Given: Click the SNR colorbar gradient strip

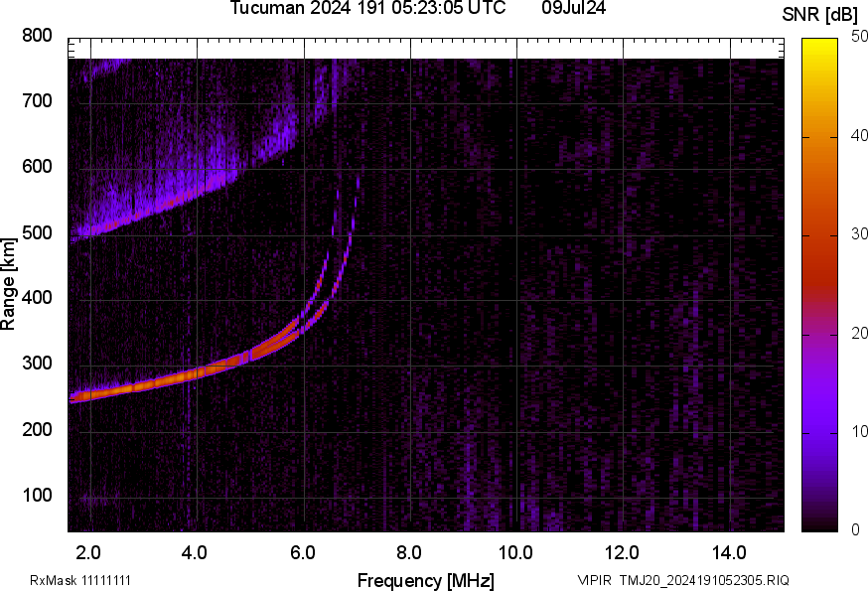Looking at the screenshot, I should coord(819,285).
